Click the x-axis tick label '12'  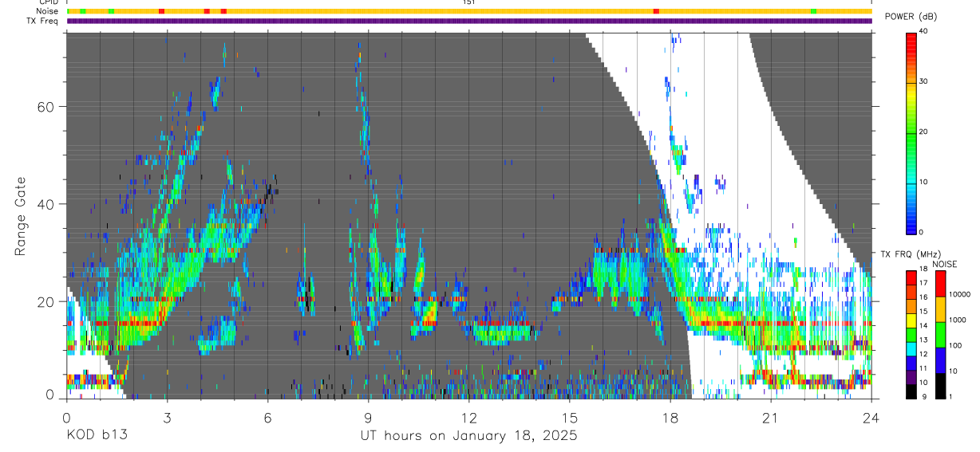click(x=469, y=418)
